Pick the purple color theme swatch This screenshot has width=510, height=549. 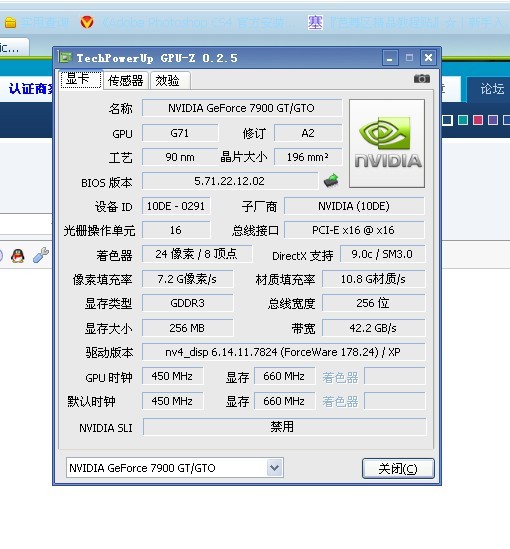(493, 120)
